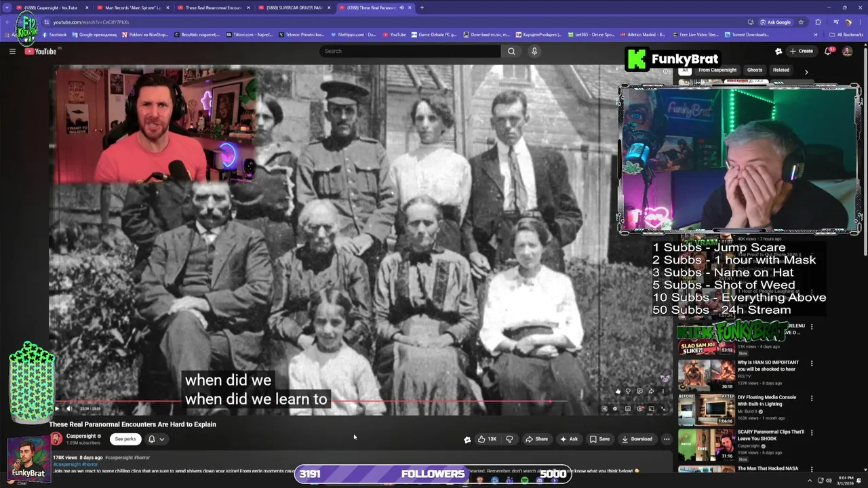Click the Telenor Privatni bookmark

[303, 35]
